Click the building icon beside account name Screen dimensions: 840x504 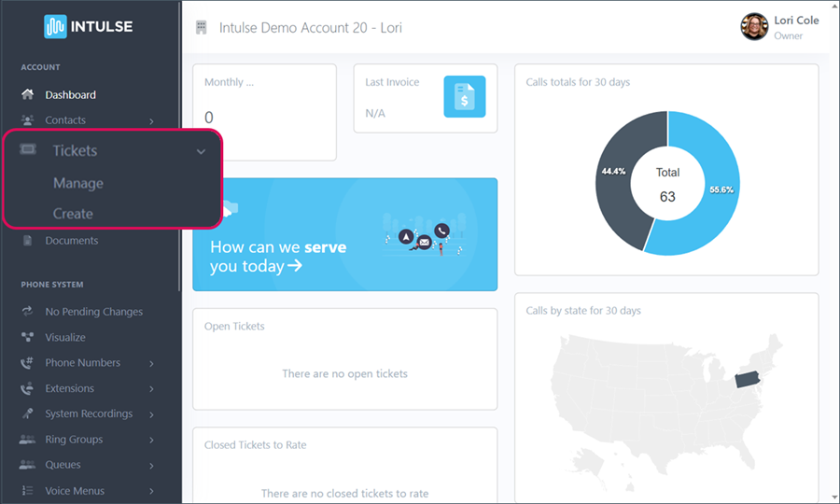point(201,27)
